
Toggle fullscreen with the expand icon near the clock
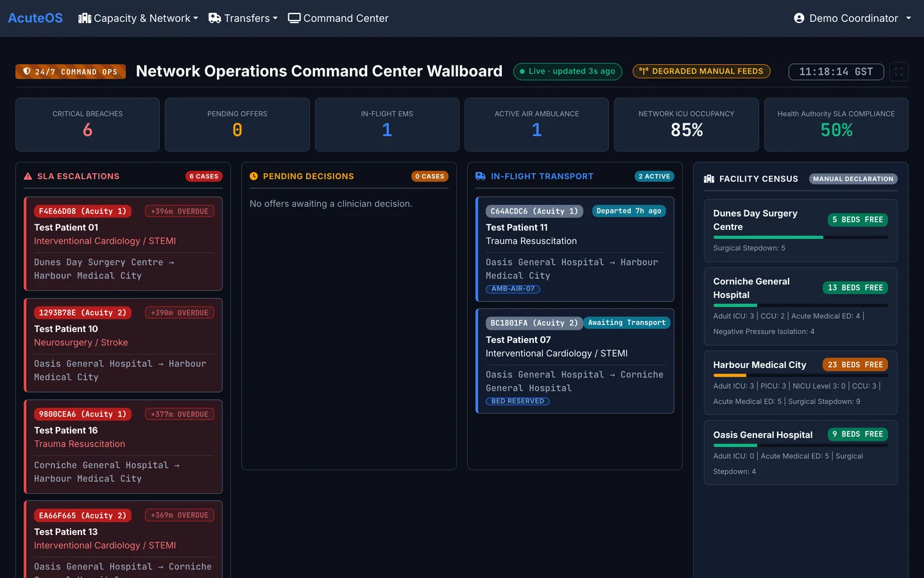[899, 72]
